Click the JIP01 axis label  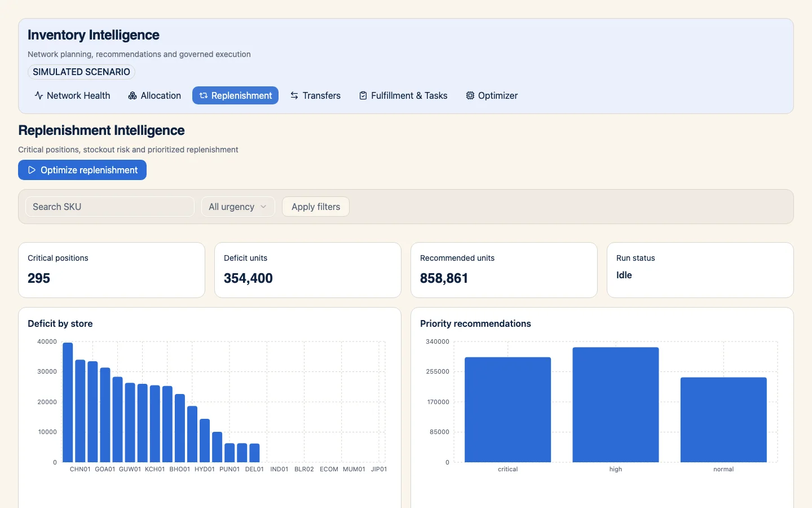point(379,469)
